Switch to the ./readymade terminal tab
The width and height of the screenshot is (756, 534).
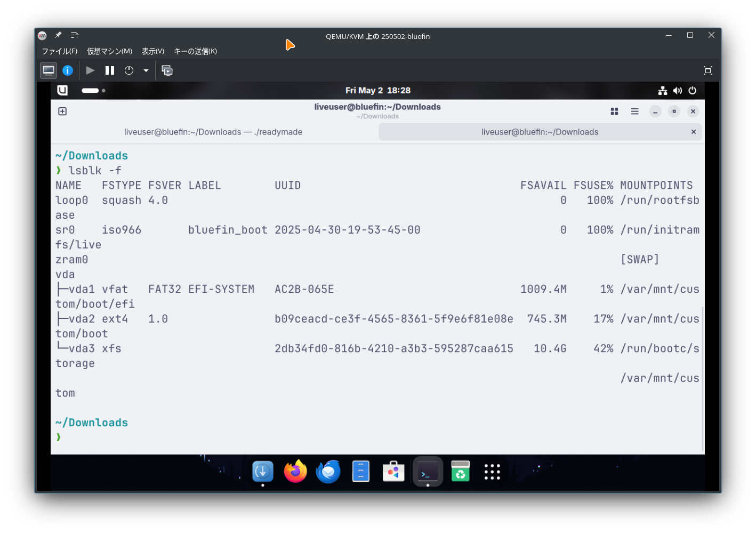tap(213, 132)
